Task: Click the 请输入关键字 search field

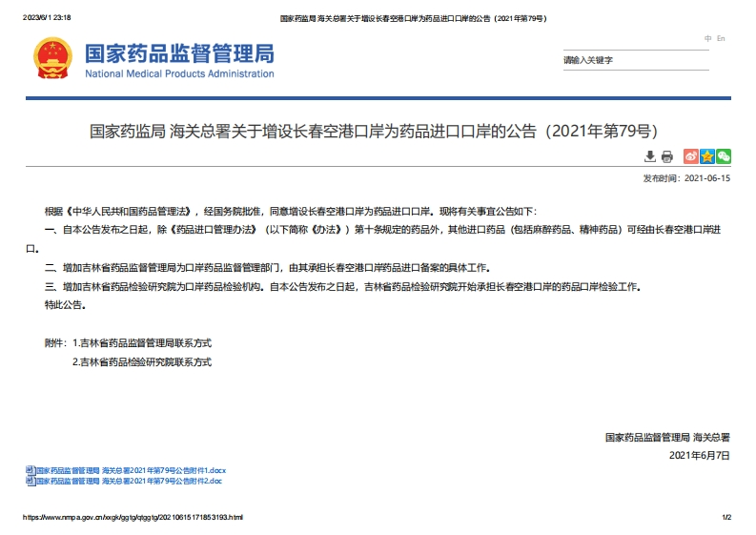Action: pos(634,60)
